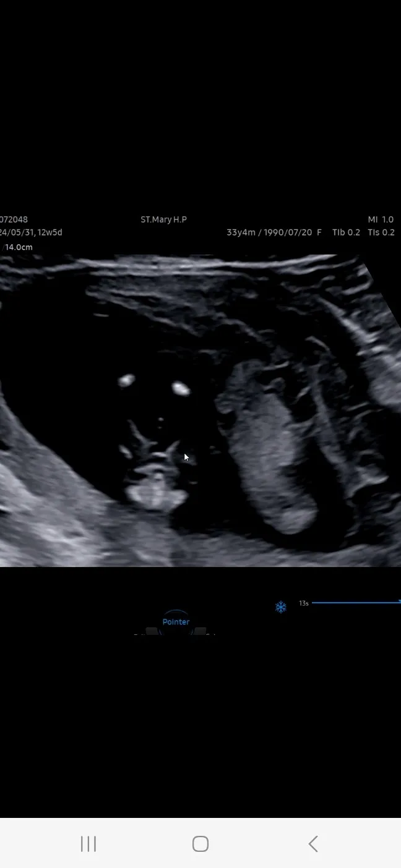
Task: Tap the Android recent apps button
Action: point(88,844)
